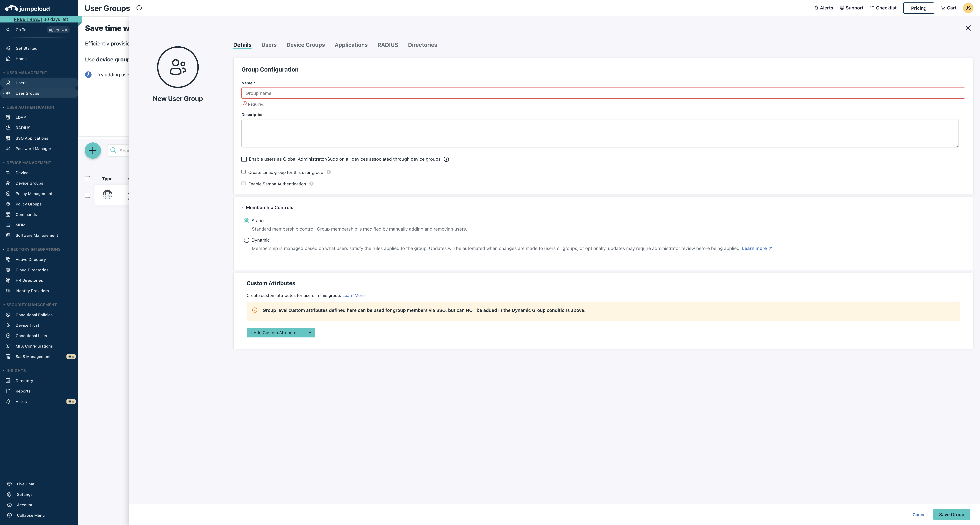Click the Home house icon
Screen dimensions: 980x525
coord(8,59)
